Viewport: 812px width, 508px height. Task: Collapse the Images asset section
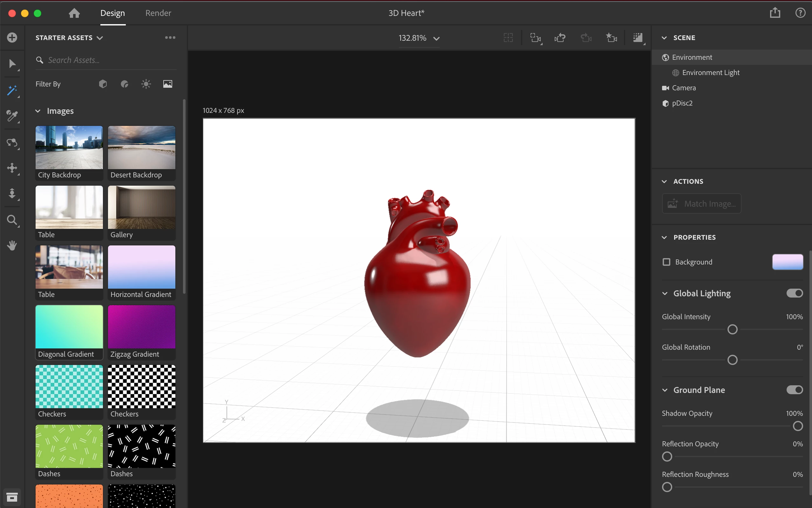coord(38,111)
